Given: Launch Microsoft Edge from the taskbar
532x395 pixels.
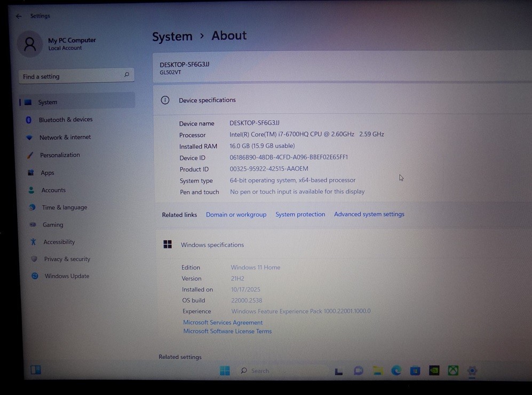Looking at the screenshot, I should coord(396,370).
